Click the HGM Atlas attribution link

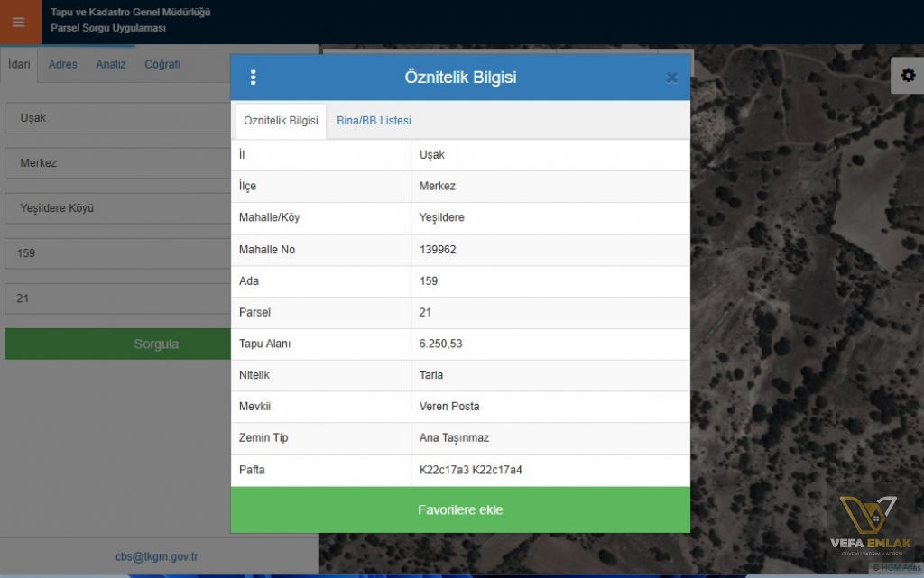pyautogui.click(x=896, y=567)
